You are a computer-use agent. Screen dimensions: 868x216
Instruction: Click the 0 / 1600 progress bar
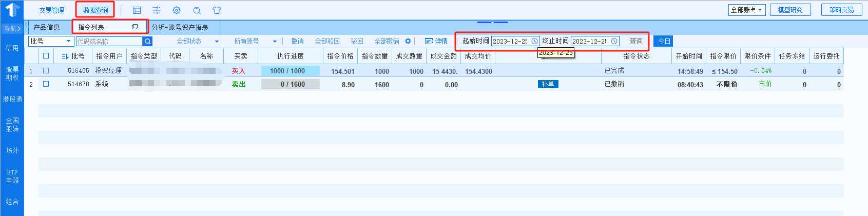(x=290, y=84)
